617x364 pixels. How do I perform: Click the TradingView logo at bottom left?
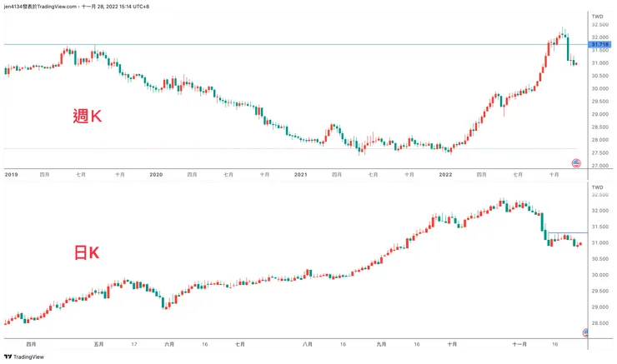[24, 357]
